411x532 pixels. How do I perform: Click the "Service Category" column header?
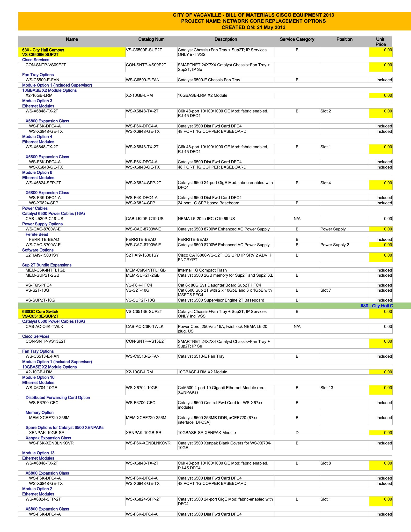point(297,39)
